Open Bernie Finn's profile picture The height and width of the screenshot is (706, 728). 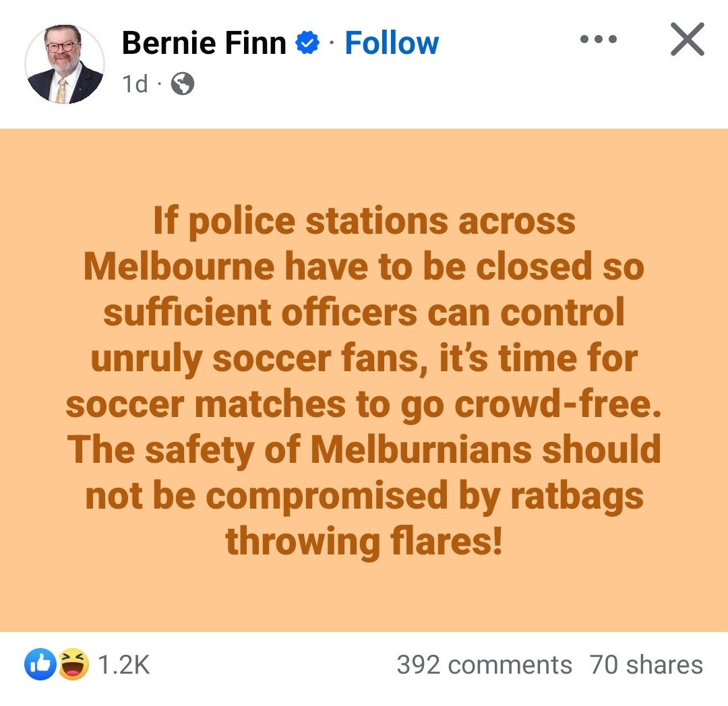point(65,64)
